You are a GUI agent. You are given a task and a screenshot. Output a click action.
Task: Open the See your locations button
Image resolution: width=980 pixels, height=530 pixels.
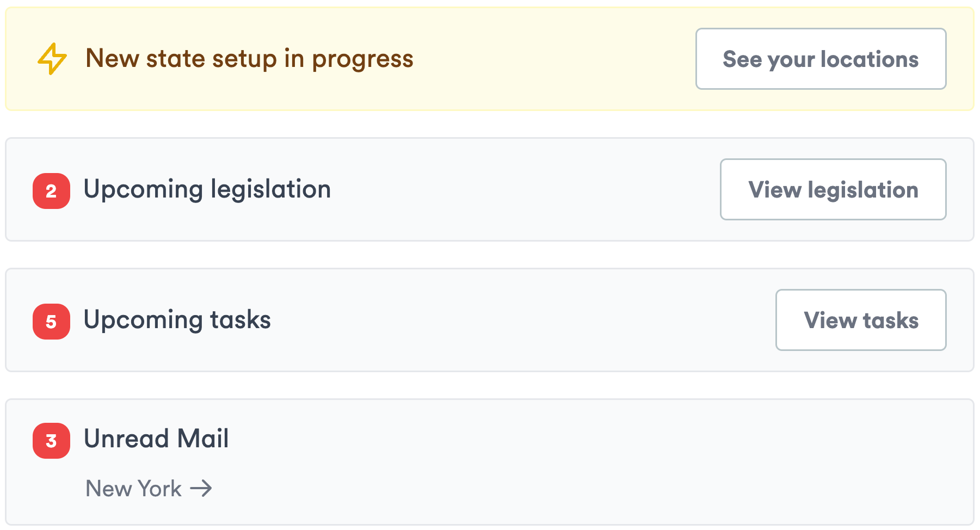[x=821, y=59]
